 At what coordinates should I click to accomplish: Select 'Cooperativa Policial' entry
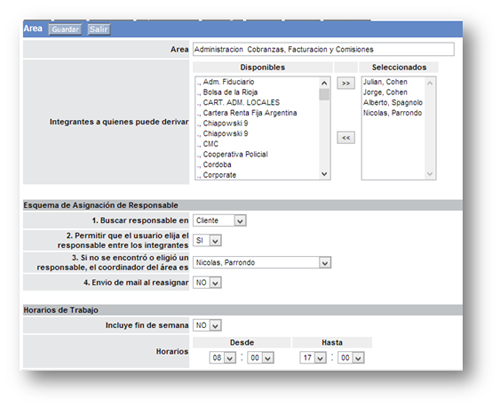click(232, 154)
